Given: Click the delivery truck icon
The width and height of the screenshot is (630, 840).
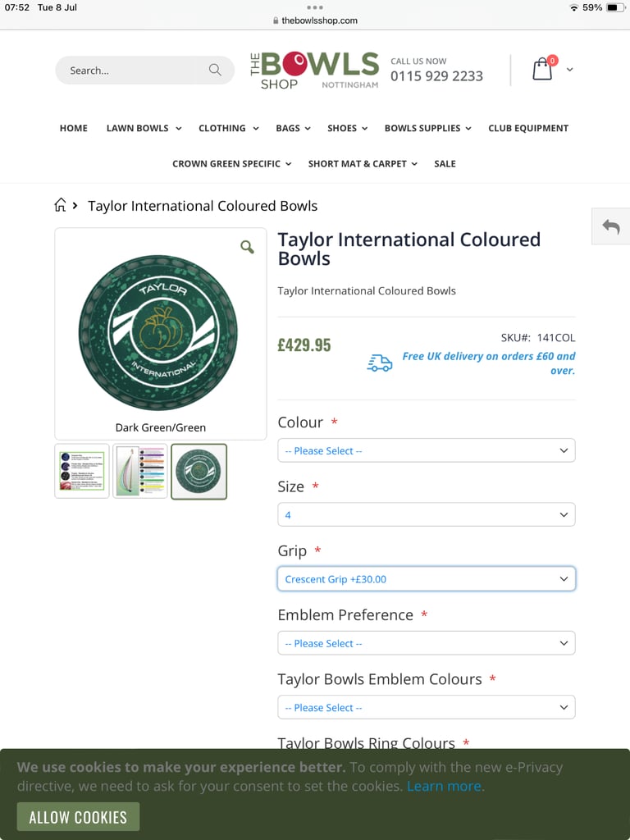Looking at the screenshot, I should pyautogui.click(x=379, y=363).
